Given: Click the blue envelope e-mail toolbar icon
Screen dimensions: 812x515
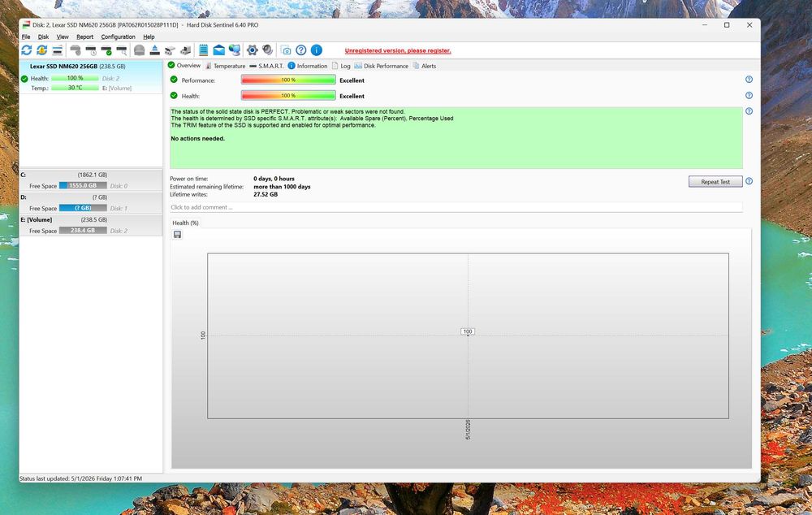Looking at the screenshot, I should [x=219, y=50].
